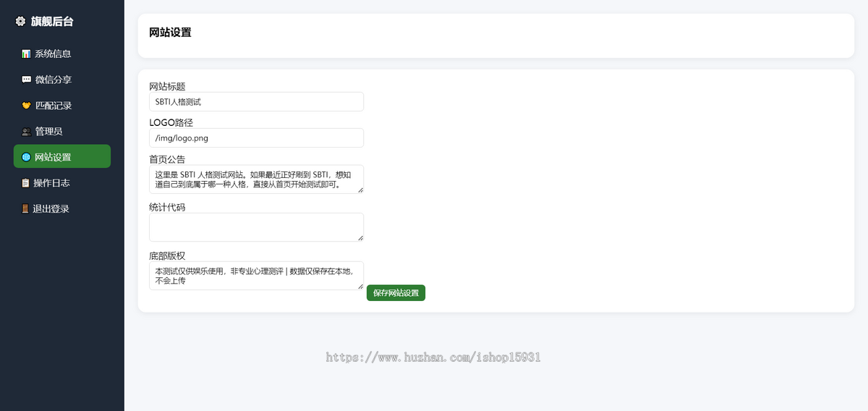Click into the 首页公告 textarea
This screenshot has width=868, height=411.
pyautogui.click(x=256, y=179)
